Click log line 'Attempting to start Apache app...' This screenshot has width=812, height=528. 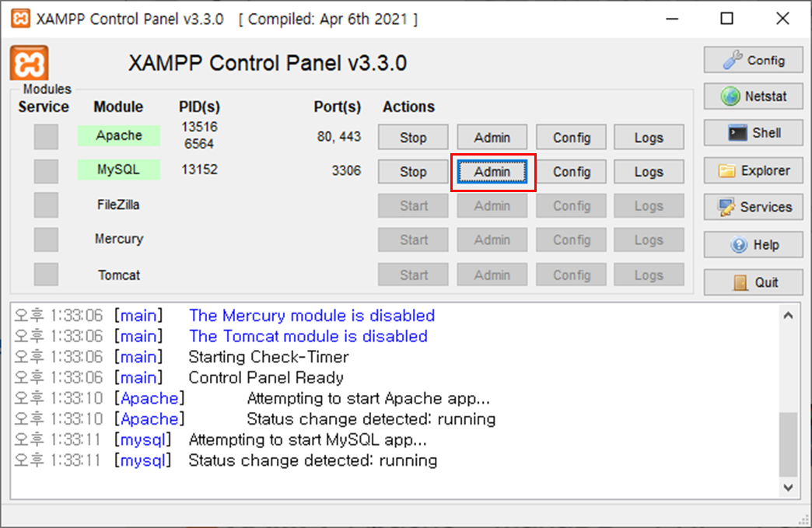[x=368, y=399]
